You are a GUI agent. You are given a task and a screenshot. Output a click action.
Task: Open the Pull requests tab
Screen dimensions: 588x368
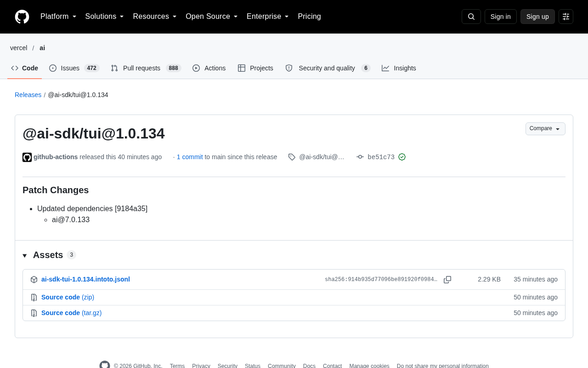[x=146, y=68]
